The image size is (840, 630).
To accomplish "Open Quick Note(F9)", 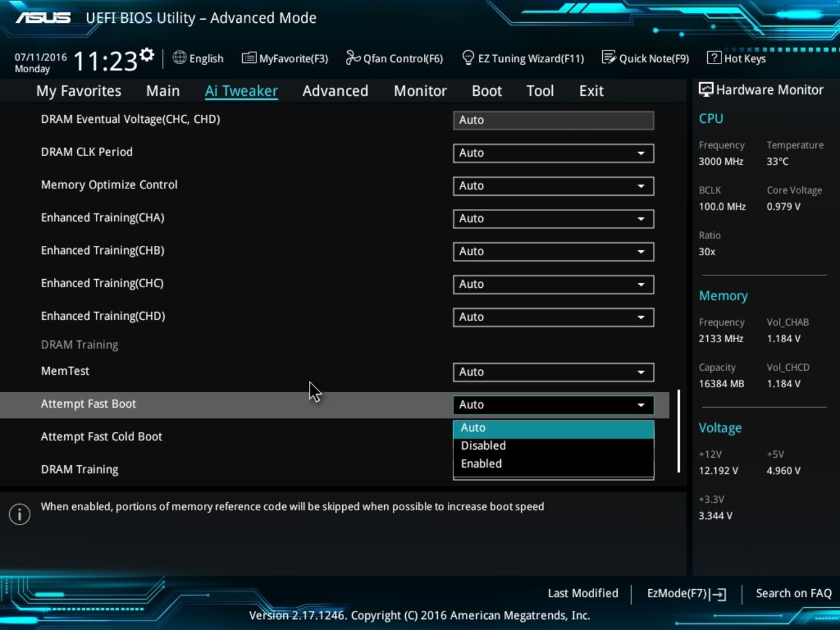I will pos(645,58).
